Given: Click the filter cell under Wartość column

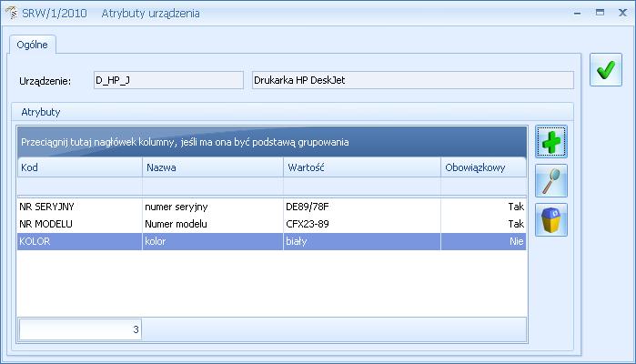Looking at the screenshot, I should (362, 187).
